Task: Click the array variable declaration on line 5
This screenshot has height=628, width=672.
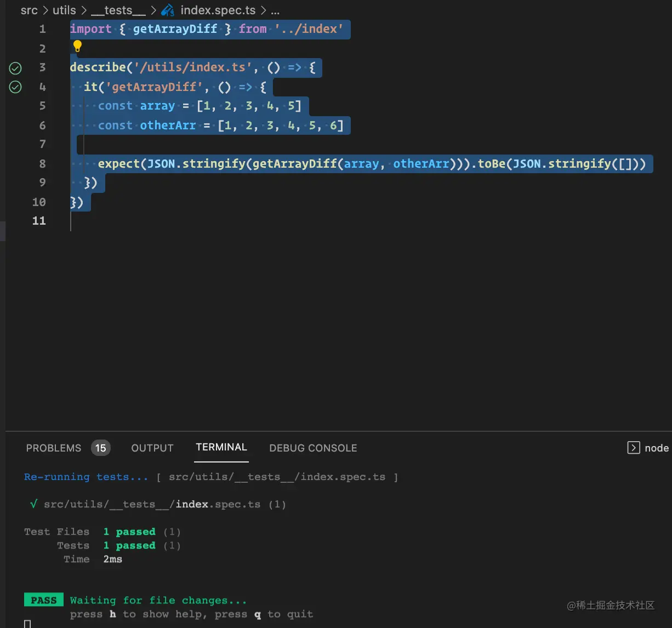Action: [x=157, y=106]
